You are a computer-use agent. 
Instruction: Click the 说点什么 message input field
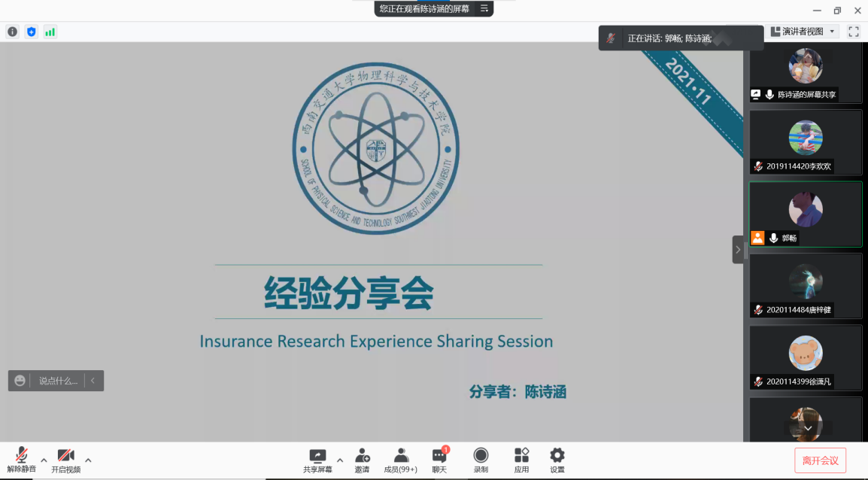point(59,381)
